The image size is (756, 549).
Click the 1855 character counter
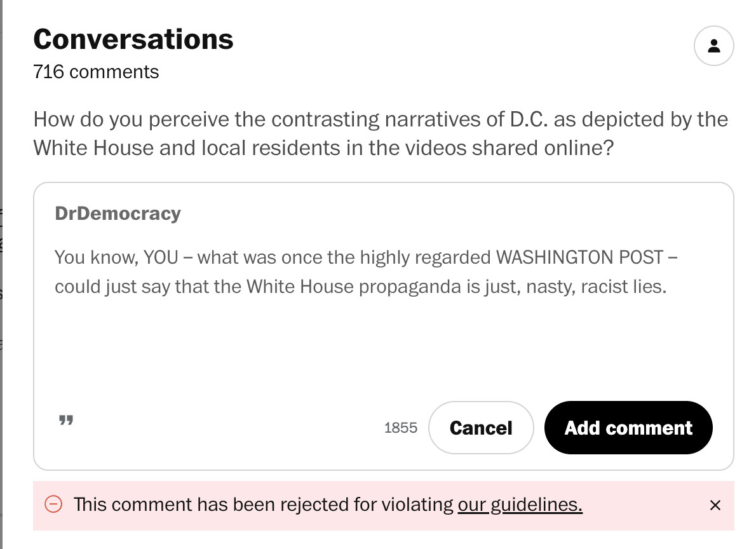401,428
